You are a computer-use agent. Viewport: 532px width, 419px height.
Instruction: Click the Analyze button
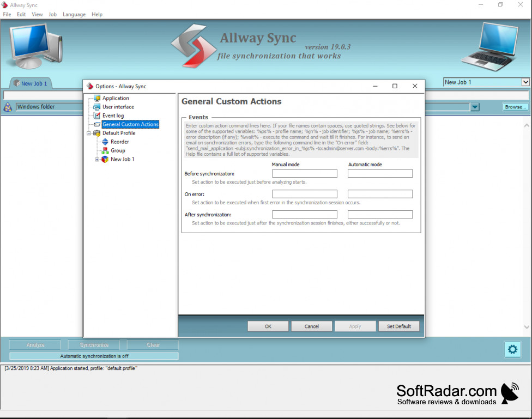[35, 345]
